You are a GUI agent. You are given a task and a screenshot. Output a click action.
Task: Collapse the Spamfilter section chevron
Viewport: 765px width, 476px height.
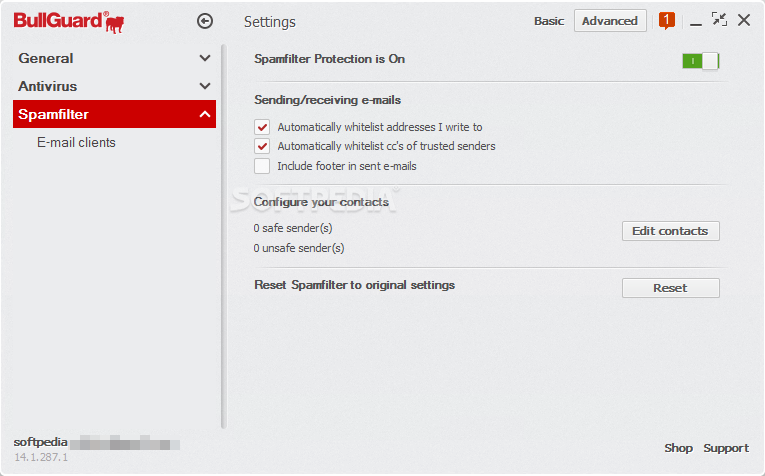(205, 114)
